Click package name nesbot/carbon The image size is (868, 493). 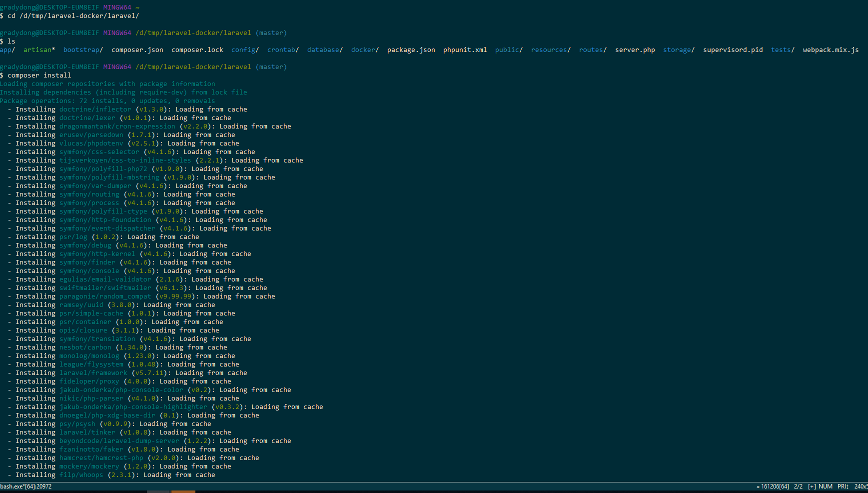85,347
